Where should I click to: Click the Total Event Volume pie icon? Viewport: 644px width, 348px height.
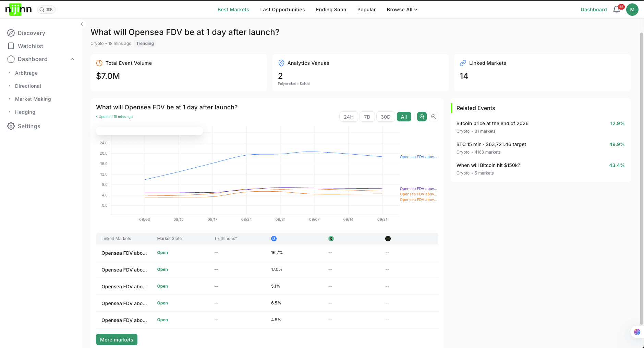[x=99, y=63]
